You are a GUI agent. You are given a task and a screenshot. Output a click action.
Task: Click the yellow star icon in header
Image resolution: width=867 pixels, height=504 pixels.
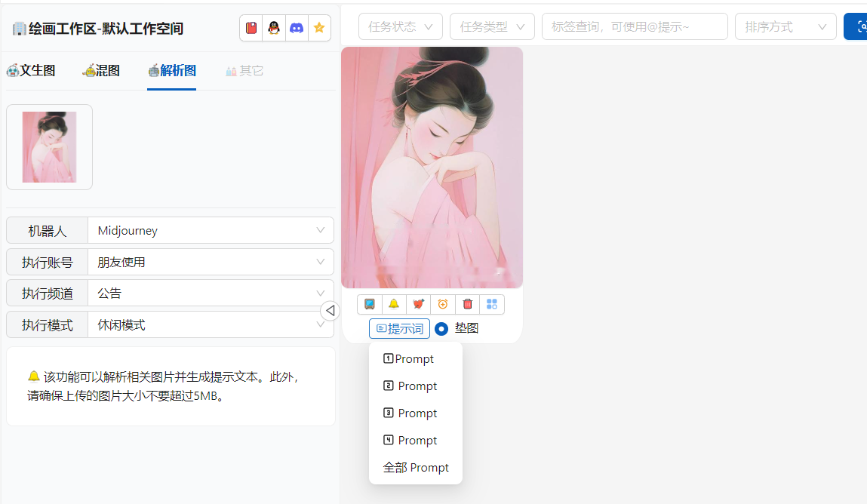(x=319, y=28)
